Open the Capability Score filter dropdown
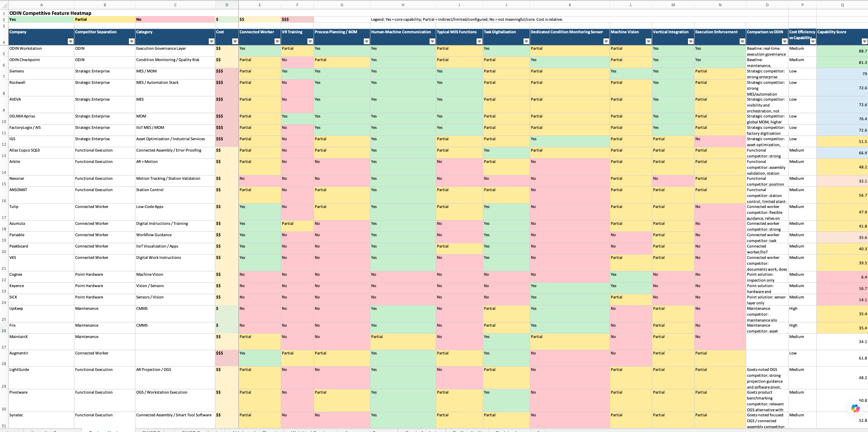Viewport: 868px width, 432px height. tap(864, 42)
